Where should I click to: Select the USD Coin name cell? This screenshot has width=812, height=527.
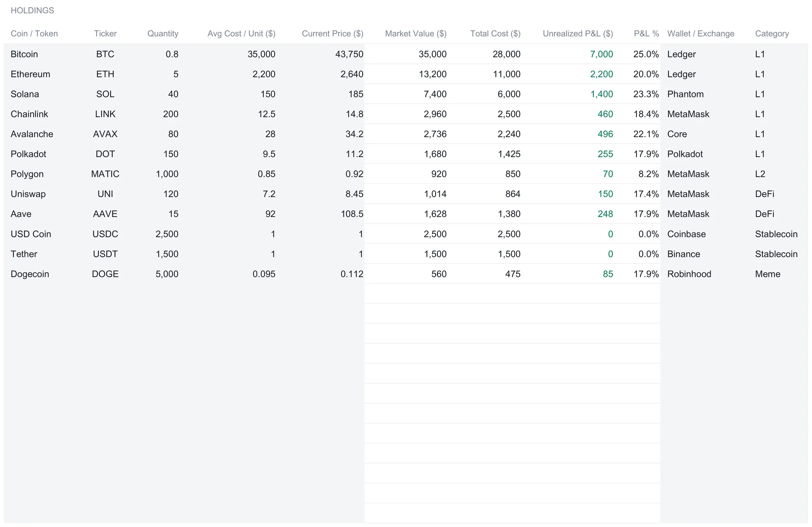[31, 234]
